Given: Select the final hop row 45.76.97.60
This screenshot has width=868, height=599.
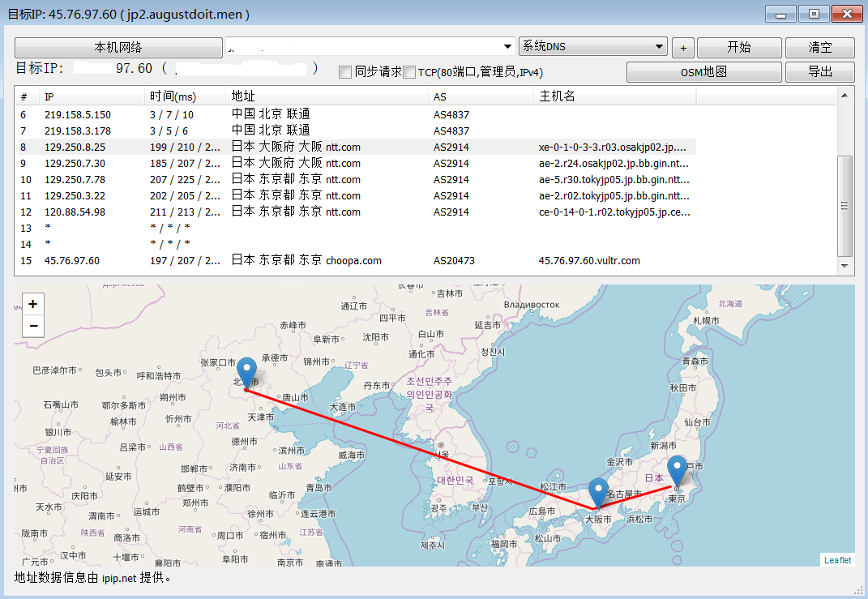Looking at the screenshot, I should pyautogui.click(x=356, y=261).
